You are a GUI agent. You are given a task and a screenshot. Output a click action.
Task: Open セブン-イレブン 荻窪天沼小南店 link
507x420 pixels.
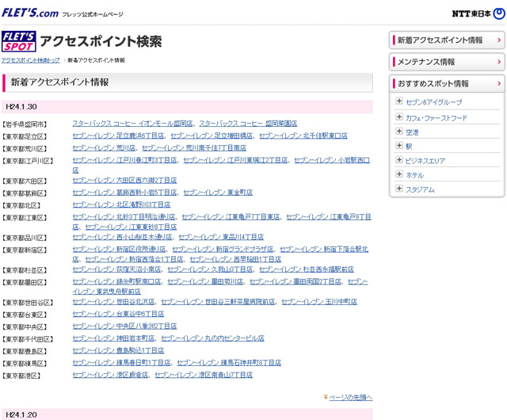tap(116, 269)
